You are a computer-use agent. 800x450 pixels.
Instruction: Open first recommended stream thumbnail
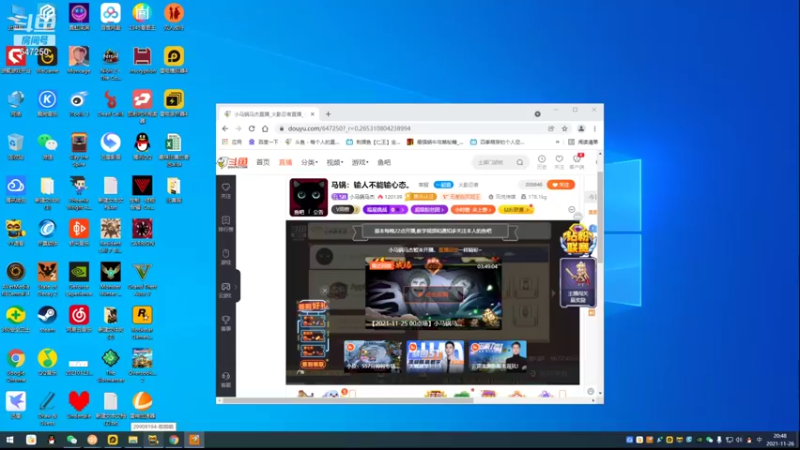click(373, 356)
